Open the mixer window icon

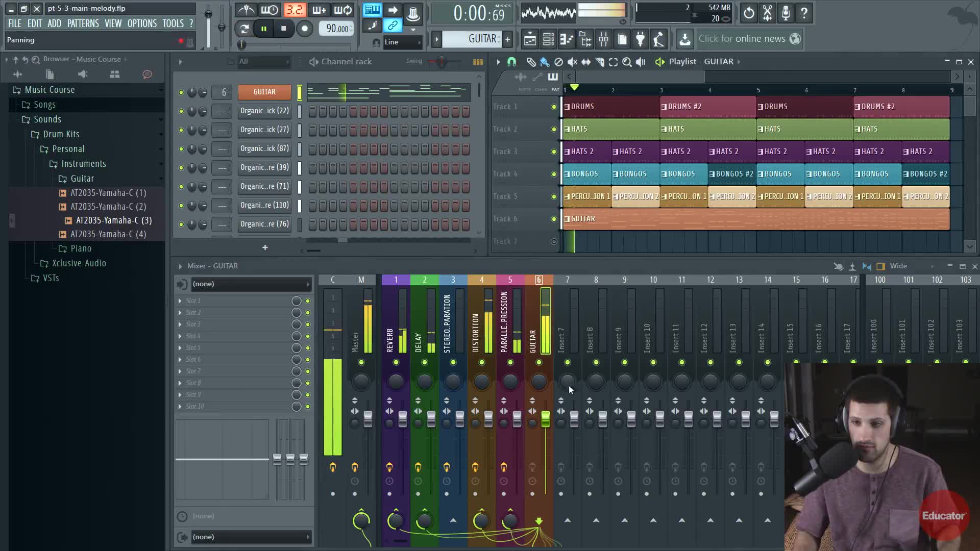click(x=603, y=39)
